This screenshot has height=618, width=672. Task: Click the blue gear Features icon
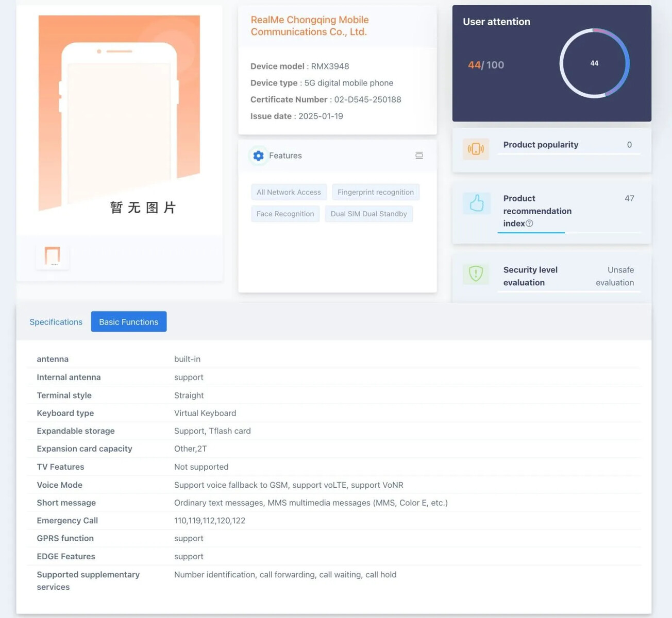259,156
